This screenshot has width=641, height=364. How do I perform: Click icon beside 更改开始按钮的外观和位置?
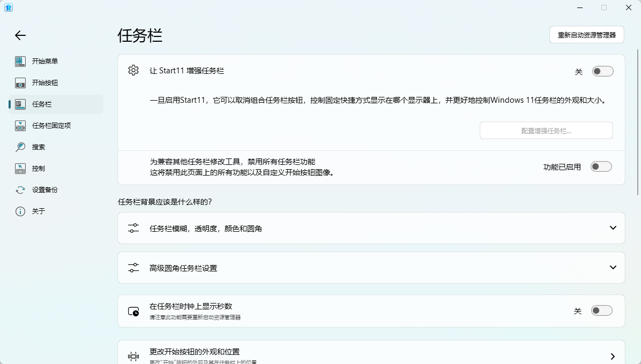(x=133, y=357)
